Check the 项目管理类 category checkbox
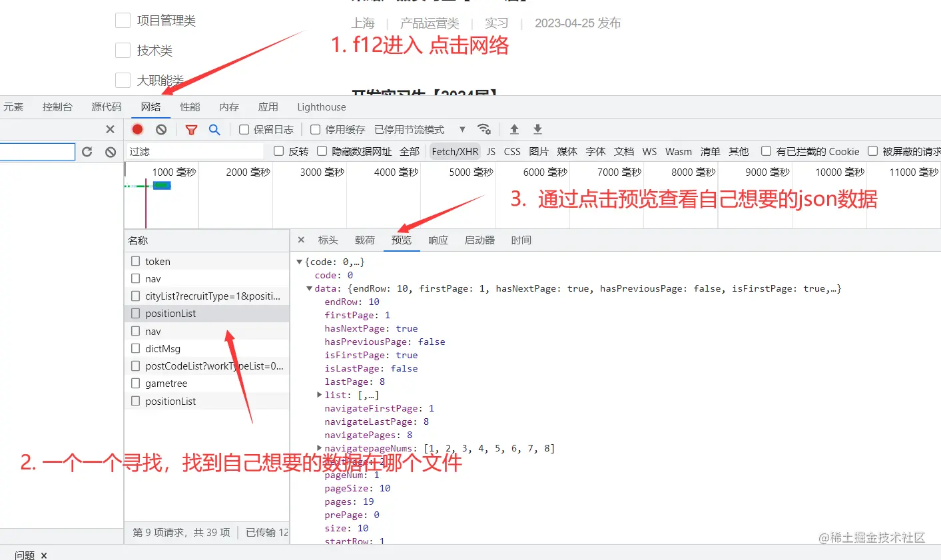 (x=123, y=21)
